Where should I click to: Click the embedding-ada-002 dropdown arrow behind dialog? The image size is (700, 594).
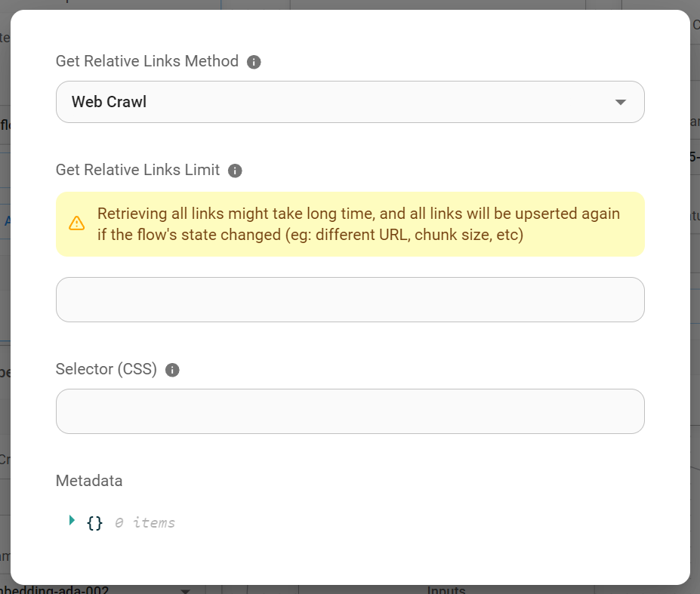185,590
